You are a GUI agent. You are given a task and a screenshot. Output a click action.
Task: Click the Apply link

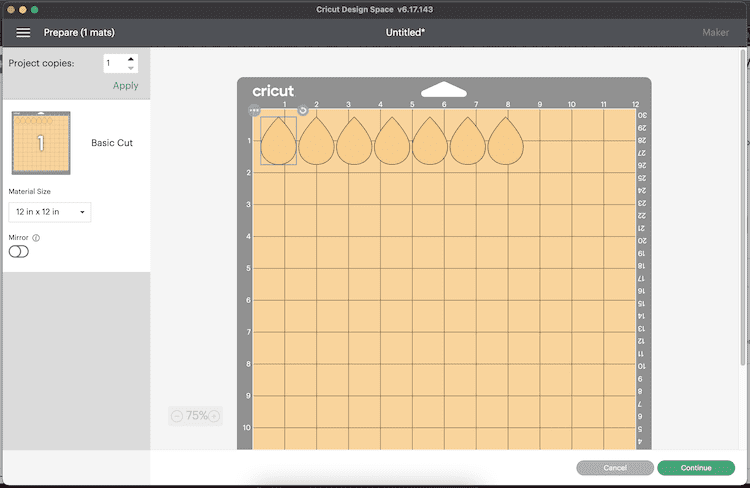pos(125,86)
